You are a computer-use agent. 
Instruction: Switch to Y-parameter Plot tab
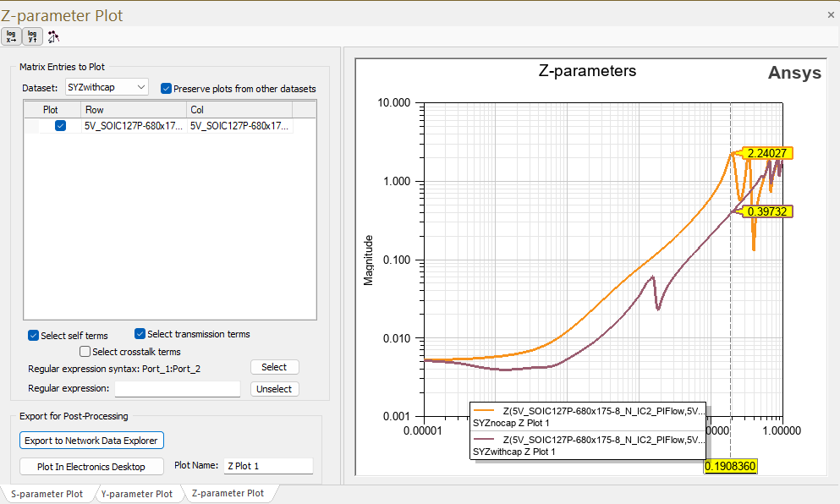pos(136,494)
